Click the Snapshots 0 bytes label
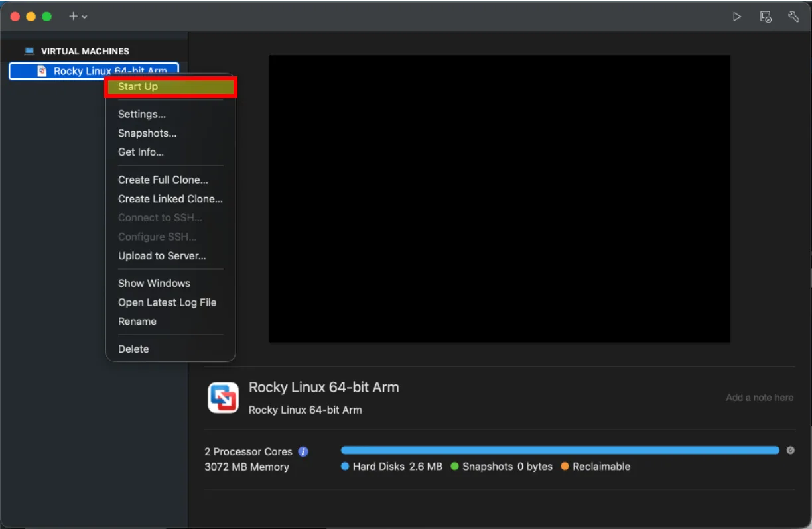Image resolution: width=812 pixels, height=529 pixels. (x=507, y=467)
